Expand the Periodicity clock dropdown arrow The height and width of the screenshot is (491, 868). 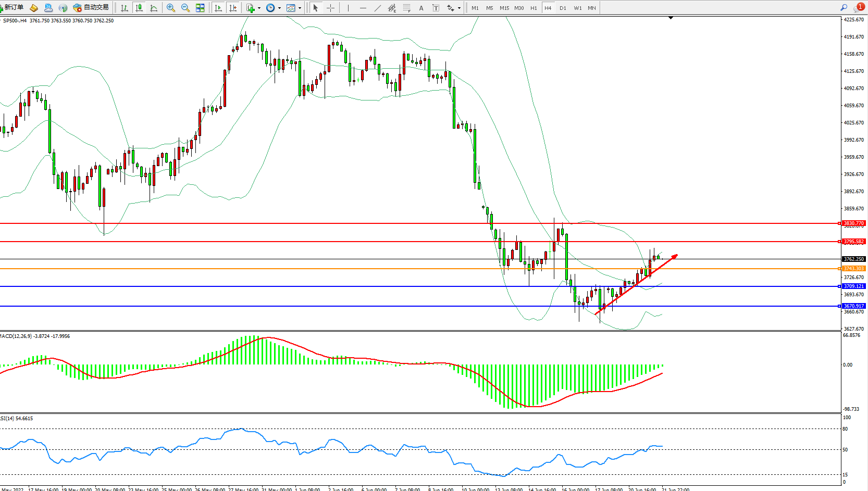click(x=279, y=8)
